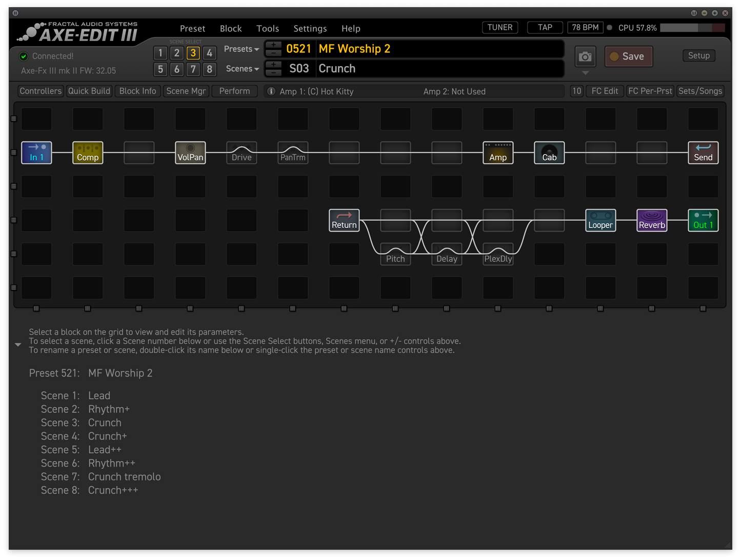The image size is (741, 560).
Task: Open the Scenes dropdown
Action: pos(243,69)
